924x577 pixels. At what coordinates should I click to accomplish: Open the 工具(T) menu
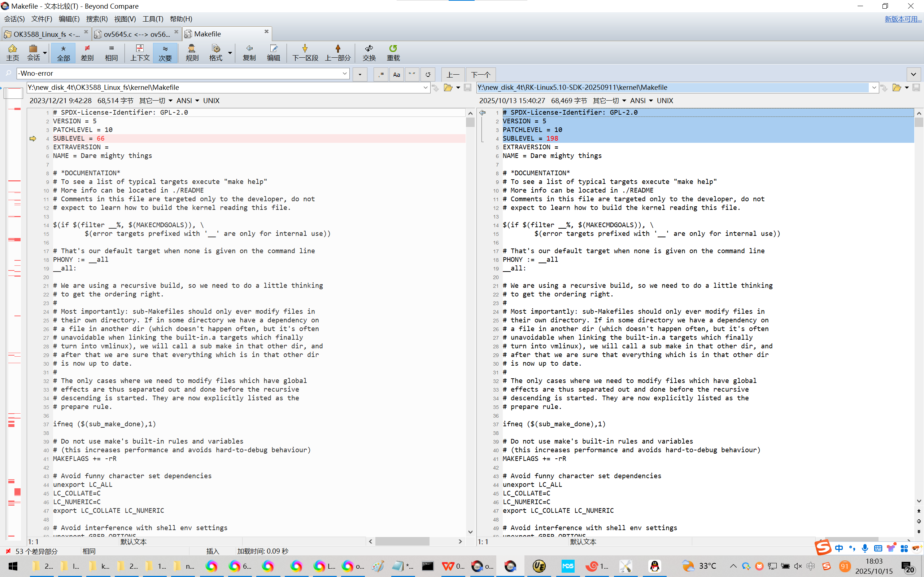pyautogui.click(x=153, y=19)
